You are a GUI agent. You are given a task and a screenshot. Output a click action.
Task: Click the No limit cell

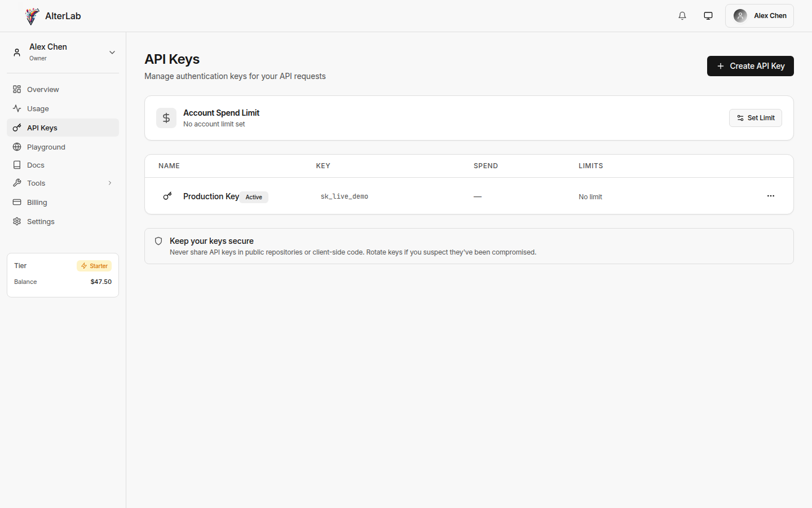pos(590,197)
